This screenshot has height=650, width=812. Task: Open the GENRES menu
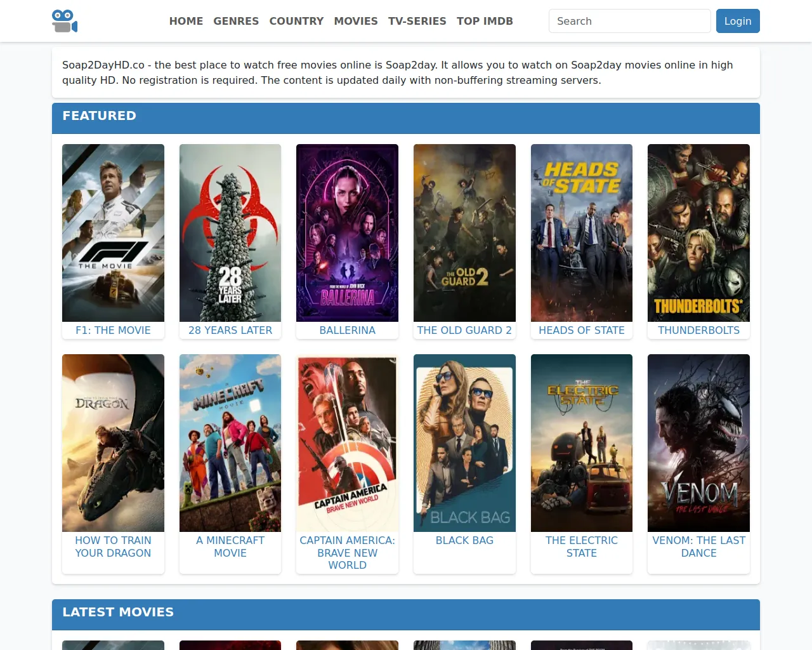coord(236,21)
